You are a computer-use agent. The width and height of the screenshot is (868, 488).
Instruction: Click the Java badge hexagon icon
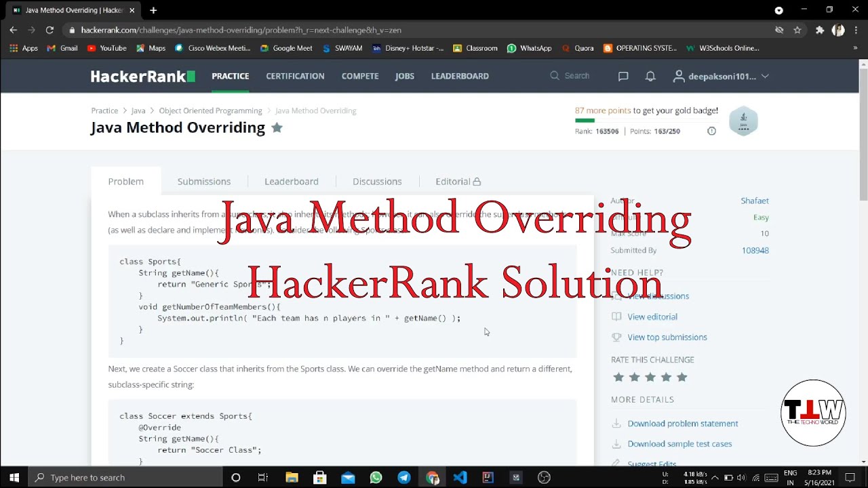[743, 121]
